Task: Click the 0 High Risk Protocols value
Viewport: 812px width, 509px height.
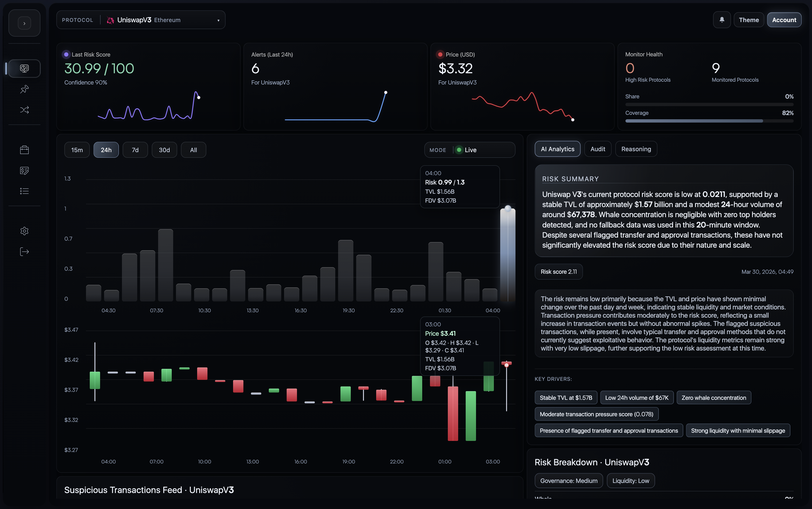Action: click(630, 68)
